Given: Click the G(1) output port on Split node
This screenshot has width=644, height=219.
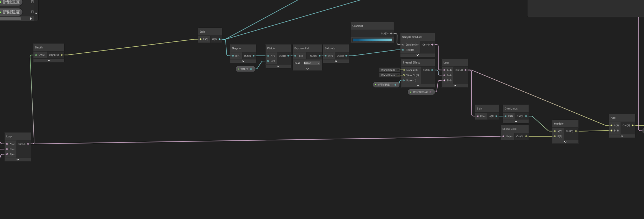Looking at the screenshot, I should [220, 39].
